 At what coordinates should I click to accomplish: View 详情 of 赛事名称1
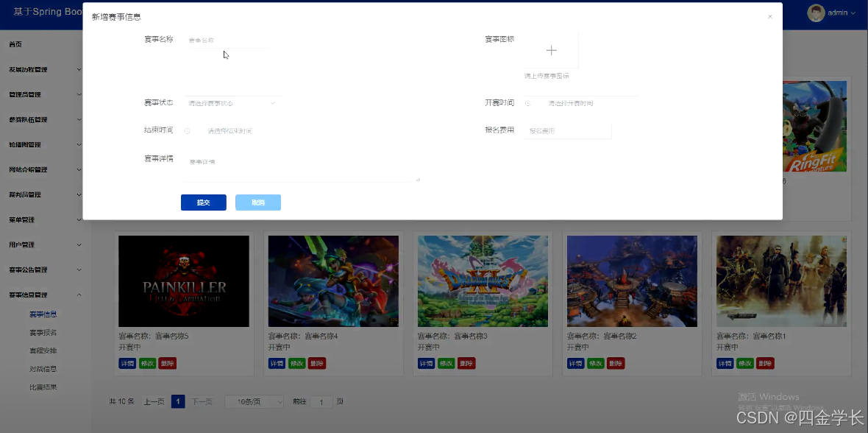click(725, 363)
